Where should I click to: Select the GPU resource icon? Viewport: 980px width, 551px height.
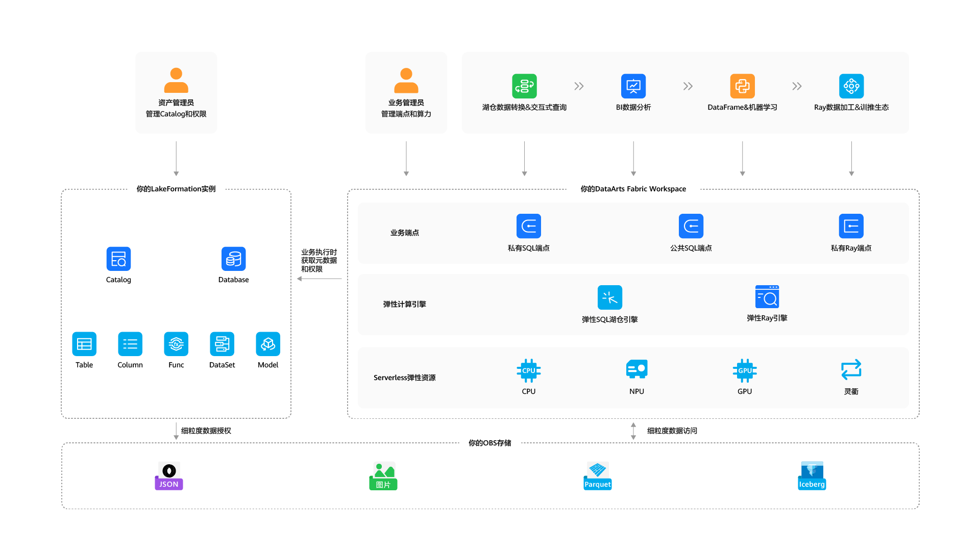[x=744, y=370]
